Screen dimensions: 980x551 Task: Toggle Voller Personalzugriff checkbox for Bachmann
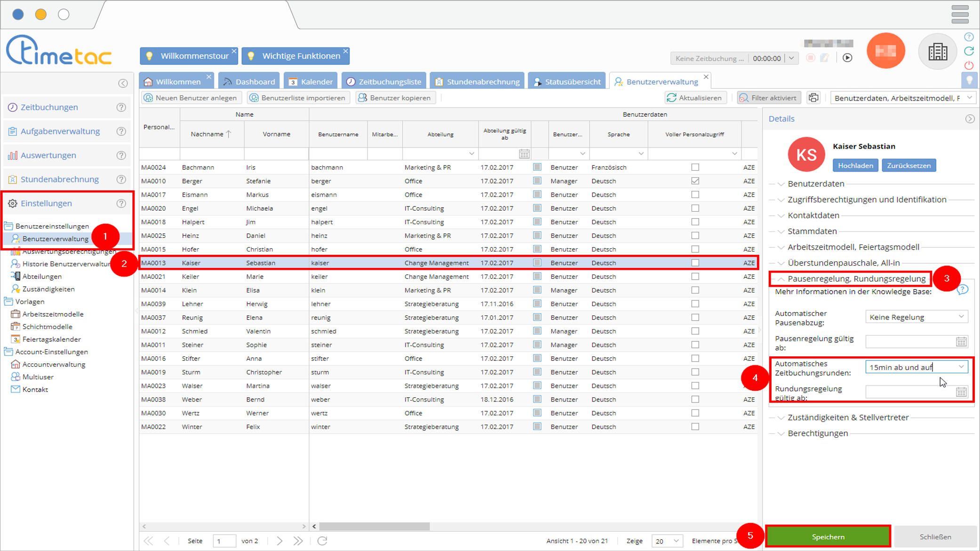coord(695,167)
